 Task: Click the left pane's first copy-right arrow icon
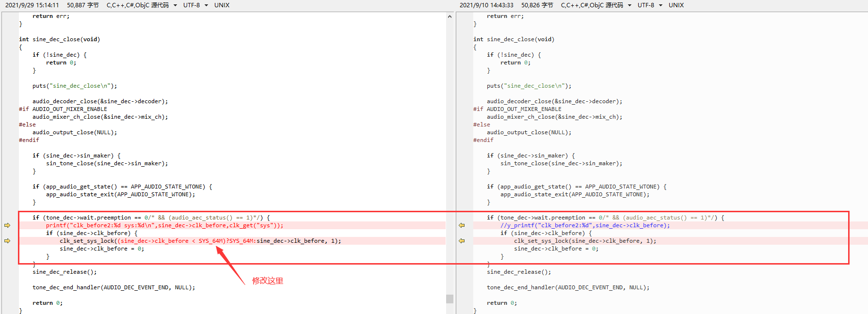pyautogui.click(x=7, y=225)
